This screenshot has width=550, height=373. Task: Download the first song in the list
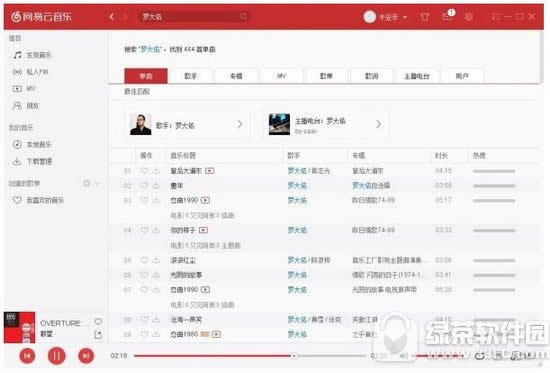click(156, 171)
